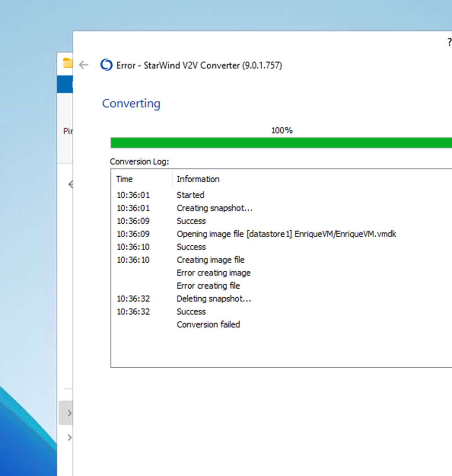
Task: Expand the highlighted tree chevron in File Explorer
Action: click(x=69, y=413)
